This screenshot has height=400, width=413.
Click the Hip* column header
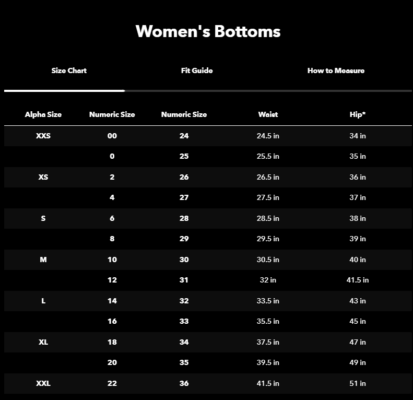(x=358, y=115)
